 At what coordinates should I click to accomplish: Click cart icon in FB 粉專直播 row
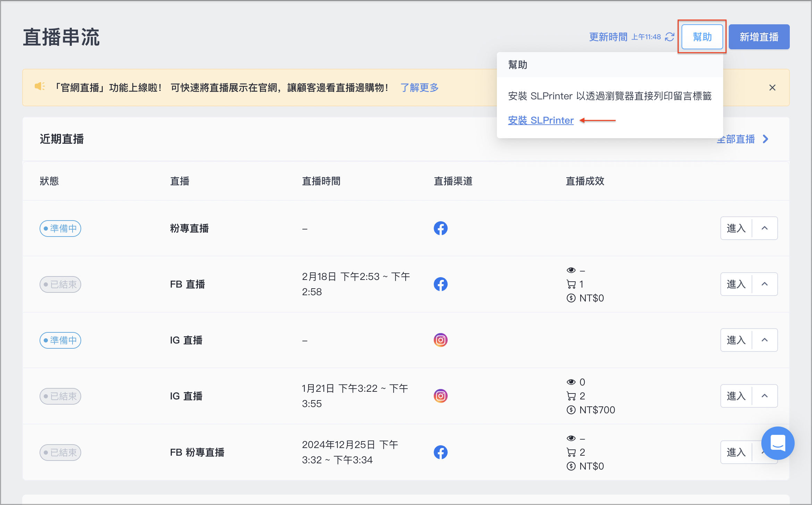(x=571, y=452)
